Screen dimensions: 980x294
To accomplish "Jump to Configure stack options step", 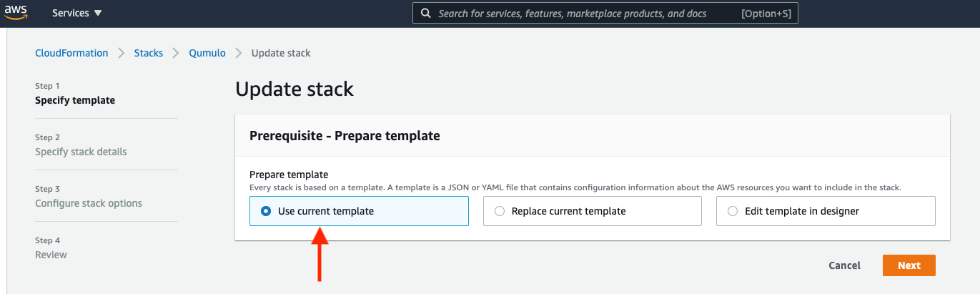I will [89, 197].
